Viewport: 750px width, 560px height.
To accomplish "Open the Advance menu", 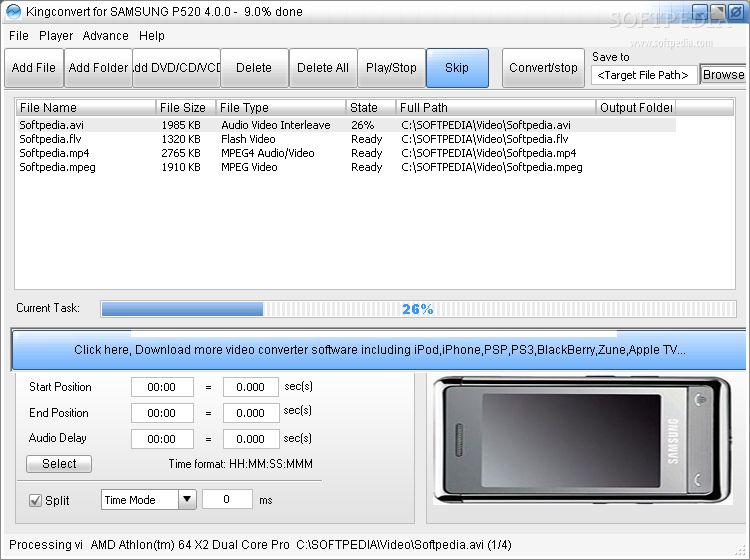I will tap(105, 36).
